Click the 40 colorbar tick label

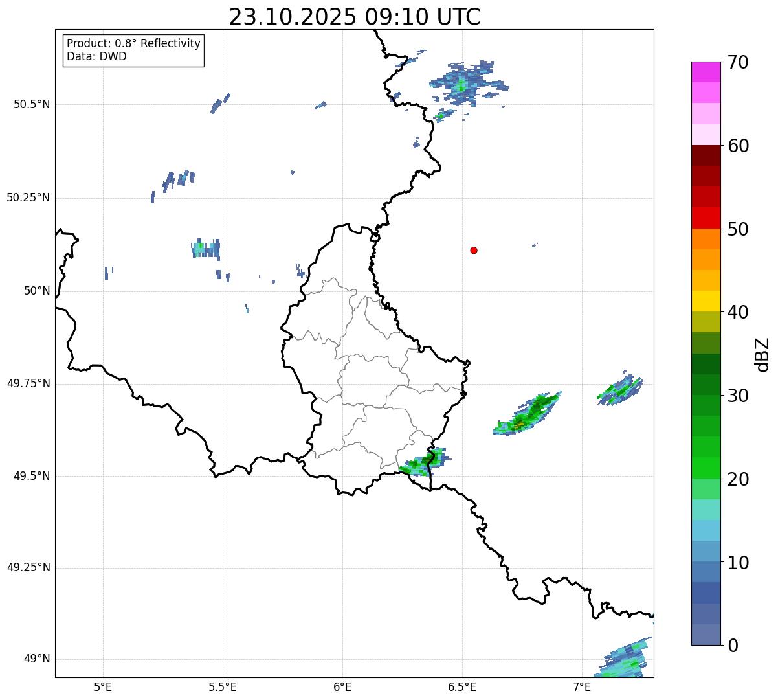(738, 312)
